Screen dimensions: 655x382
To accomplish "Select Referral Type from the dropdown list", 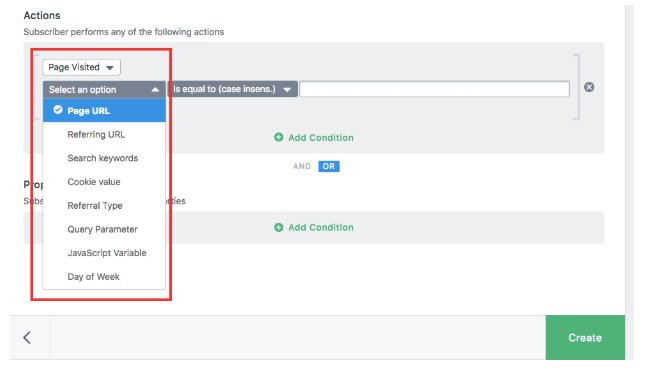I will 104,206.
